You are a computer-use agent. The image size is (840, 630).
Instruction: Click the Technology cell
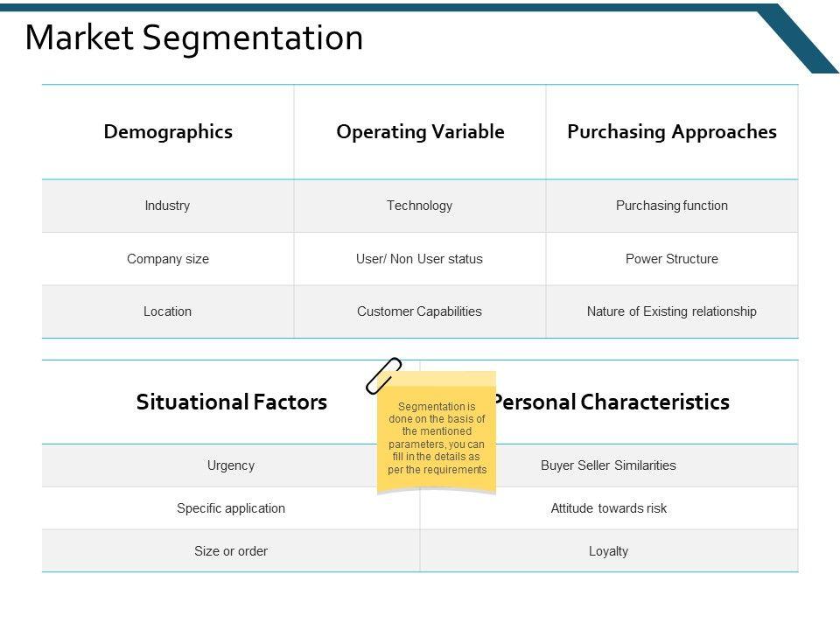click(x=420, y=206)
